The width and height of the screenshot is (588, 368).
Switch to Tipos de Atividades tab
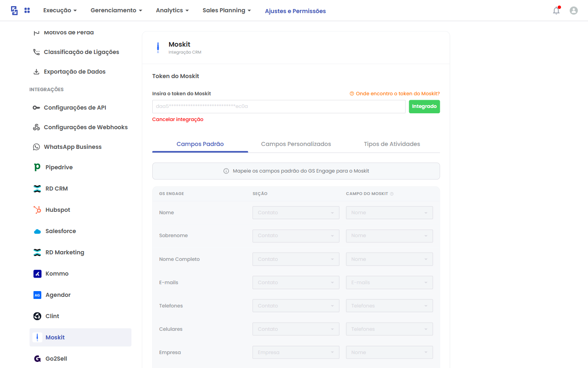click(392, 144)
